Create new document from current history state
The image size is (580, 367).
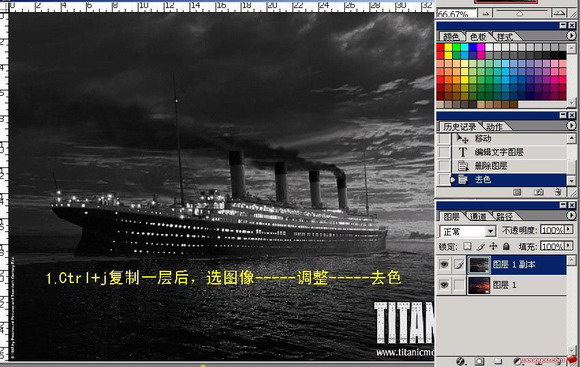click(x=517, y=192)
